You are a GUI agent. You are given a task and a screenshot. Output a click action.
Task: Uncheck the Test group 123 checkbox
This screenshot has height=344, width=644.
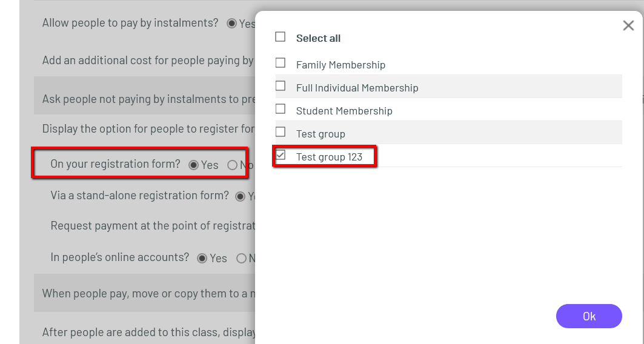(280, 155)
